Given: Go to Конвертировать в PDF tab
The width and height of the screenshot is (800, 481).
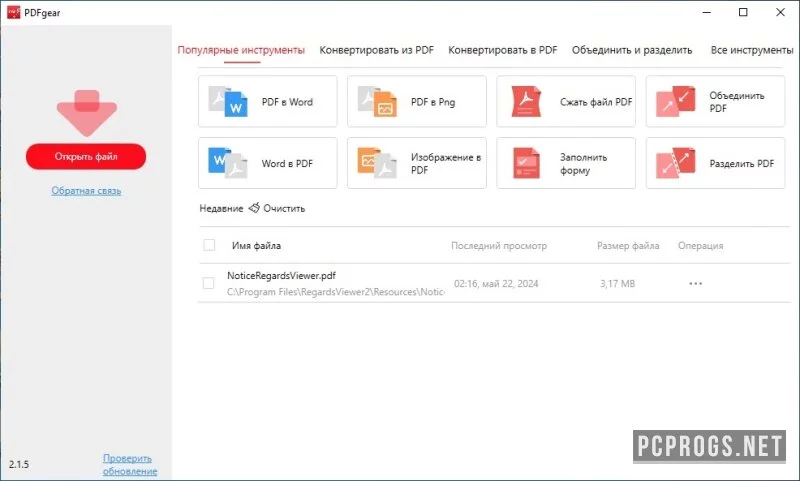Looking at the screenshot, I should click(x=503, y=50).
